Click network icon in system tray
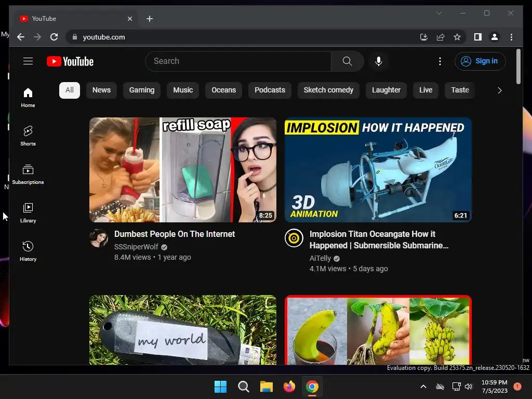 pyautogui.click(x=456, y=387)
